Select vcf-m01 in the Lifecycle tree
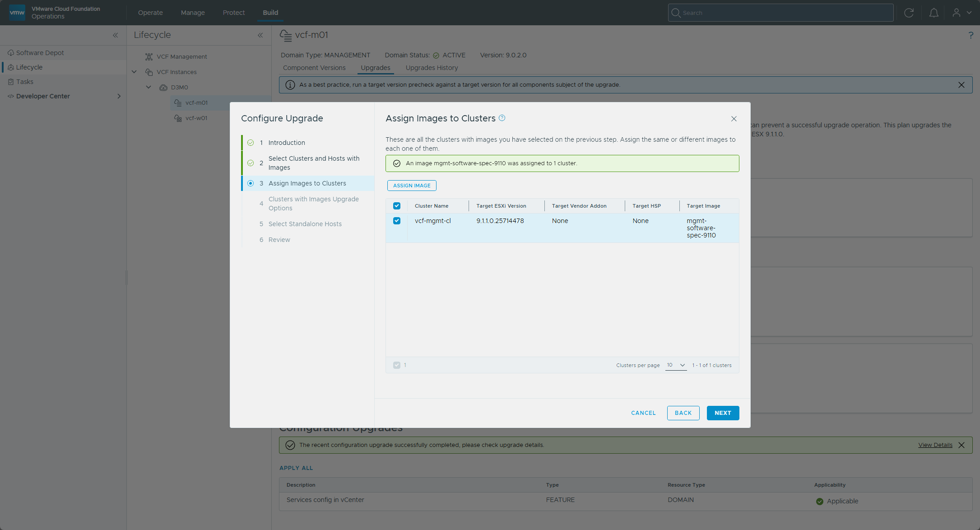 point(196,102)
